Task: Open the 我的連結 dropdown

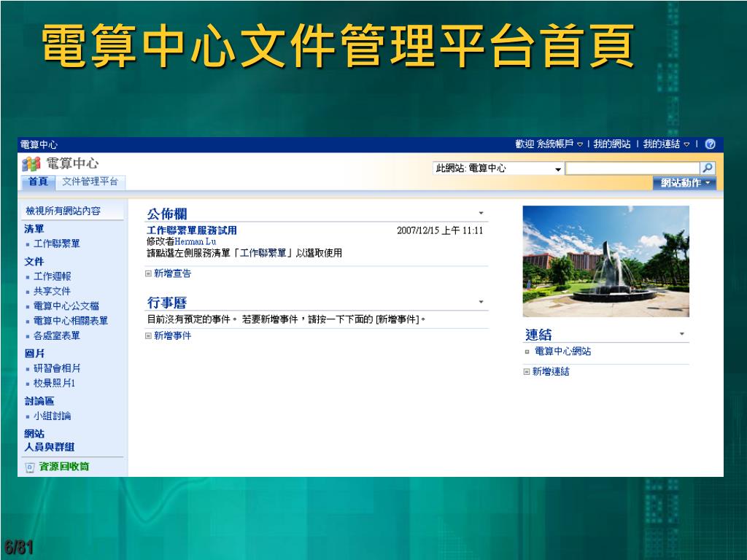Action: tap(666, 144)
